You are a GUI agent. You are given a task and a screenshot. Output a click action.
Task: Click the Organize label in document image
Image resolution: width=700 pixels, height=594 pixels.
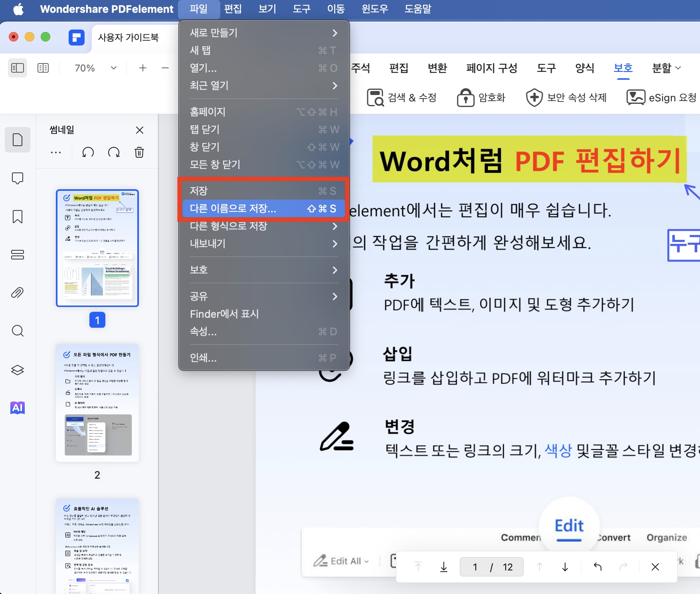pos(667,537)
